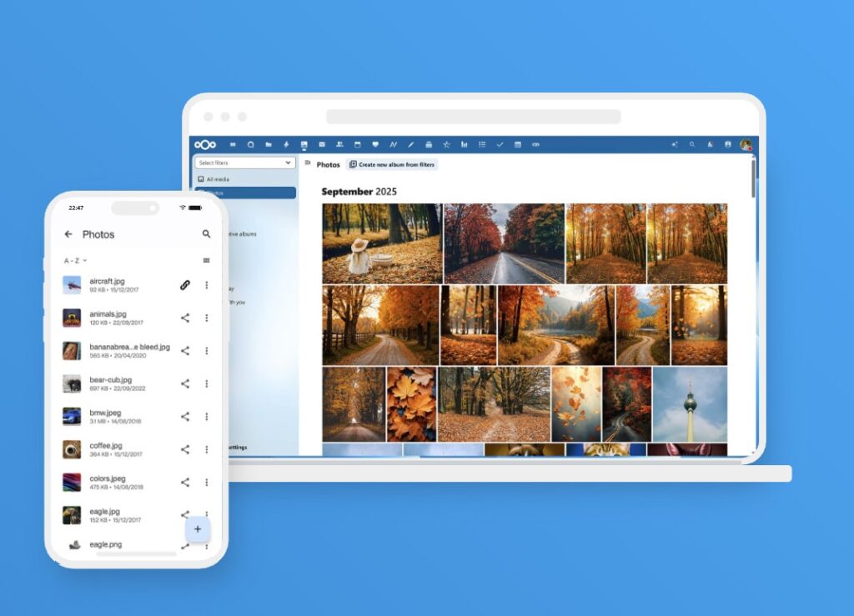
Task: Open the three-dot menu for coffee.jpg
Action: [207, 449]
